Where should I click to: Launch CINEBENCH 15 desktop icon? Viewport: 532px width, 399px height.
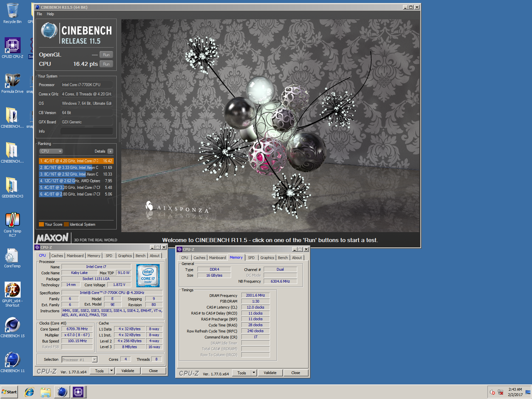click(x=12, y=327)
